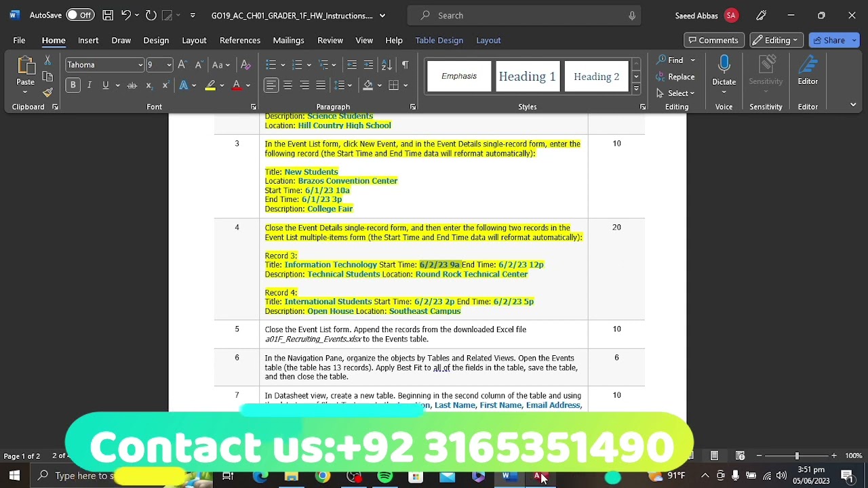Expand the Bullets list dropdown arrow
The image size is (868, 488).
(x=282, y=65)
